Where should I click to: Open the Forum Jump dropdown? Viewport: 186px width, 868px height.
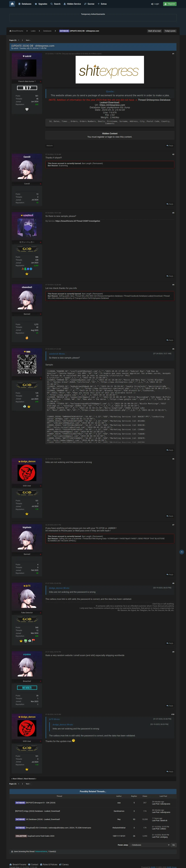(149, 845)
